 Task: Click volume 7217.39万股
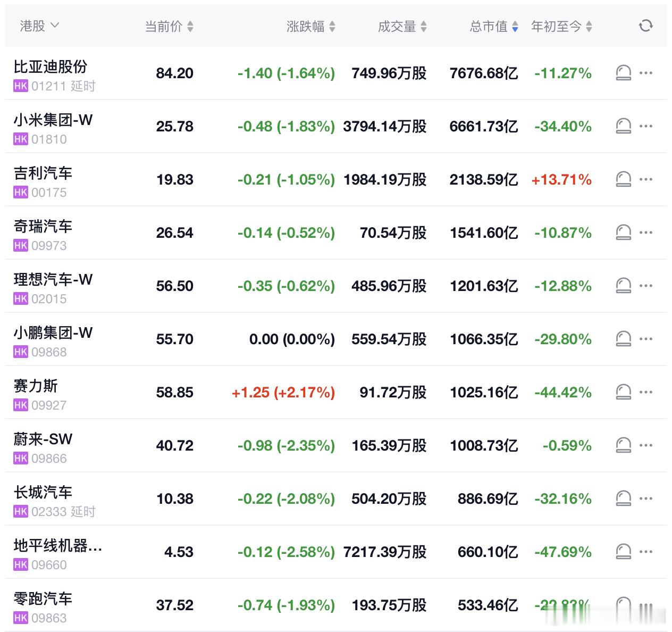tap(385, 552)
